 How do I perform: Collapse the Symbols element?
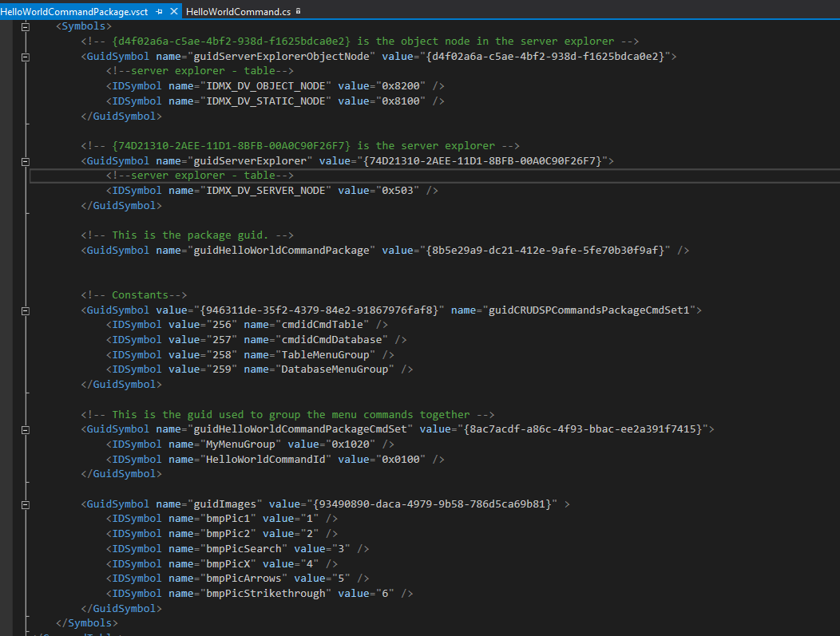pyautogui.click(x=26, y=26)
